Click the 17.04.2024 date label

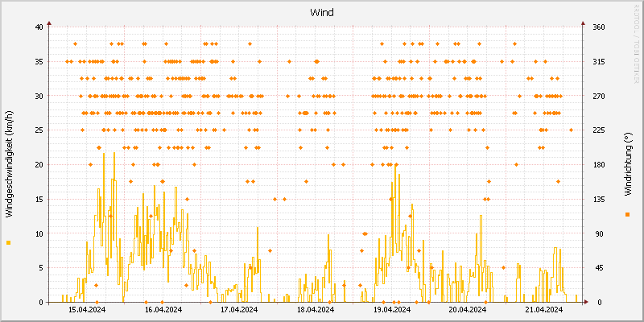pyautogui.click(x=239, y=310)
